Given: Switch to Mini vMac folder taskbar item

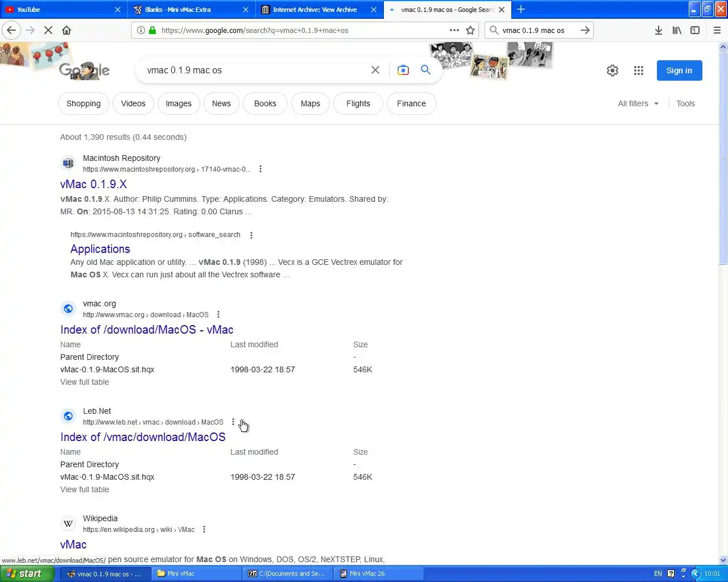Looking at the screenshot, I should tap(196, 573).
